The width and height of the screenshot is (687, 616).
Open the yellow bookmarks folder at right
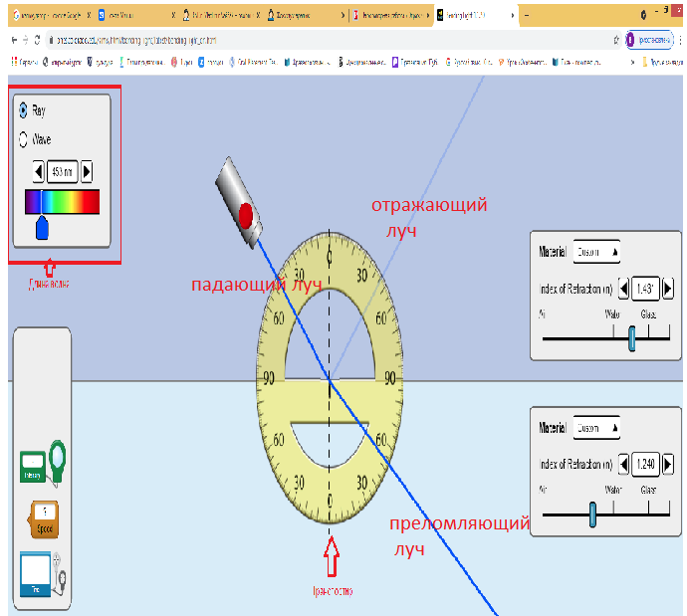click(x=661, y=62)
